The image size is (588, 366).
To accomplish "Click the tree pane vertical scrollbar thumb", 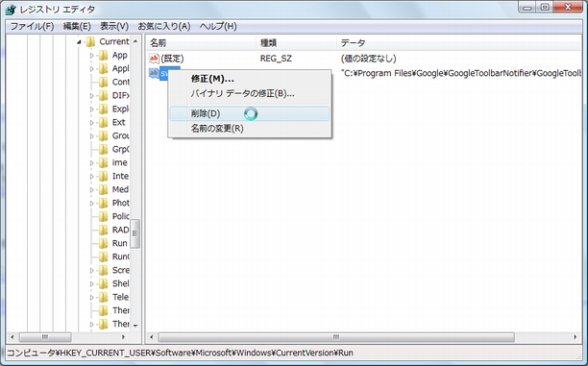I will pos(135,233).
